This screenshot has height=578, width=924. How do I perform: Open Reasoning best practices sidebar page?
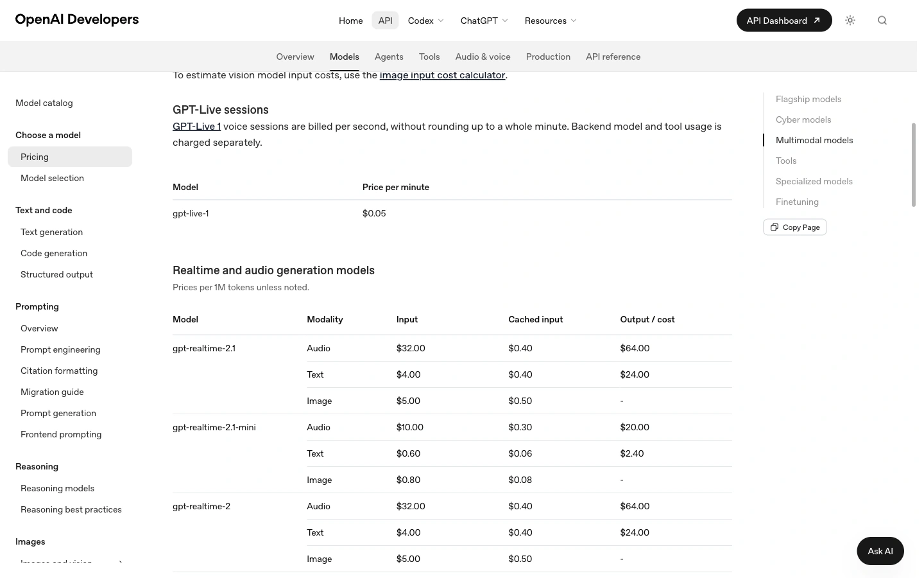click(x=71, y=509)
